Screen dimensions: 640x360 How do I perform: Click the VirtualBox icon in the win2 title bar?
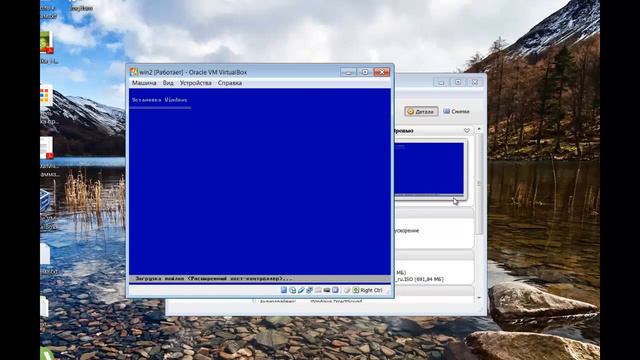133,72
